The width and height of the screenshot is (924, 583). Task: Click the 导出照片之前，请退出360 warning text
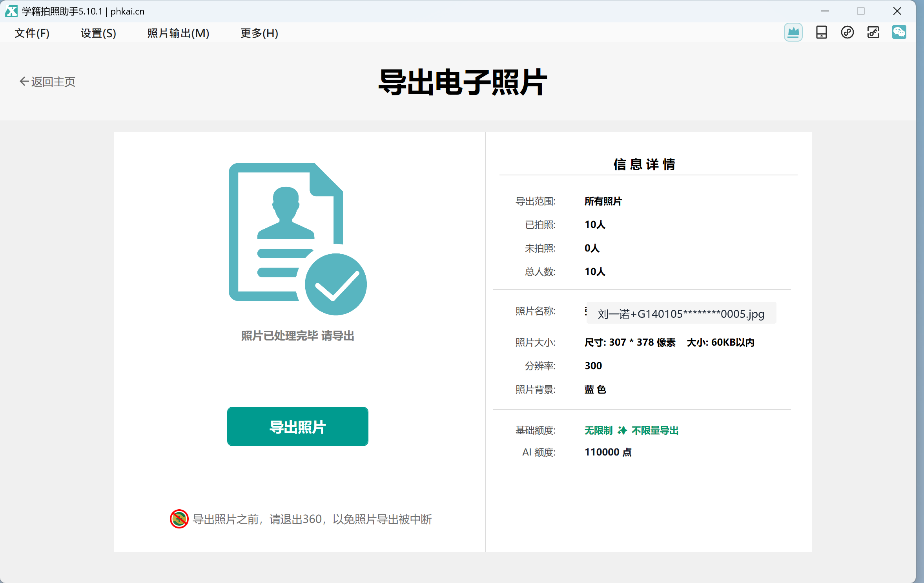pyautogui.click(x=312, y=519)
